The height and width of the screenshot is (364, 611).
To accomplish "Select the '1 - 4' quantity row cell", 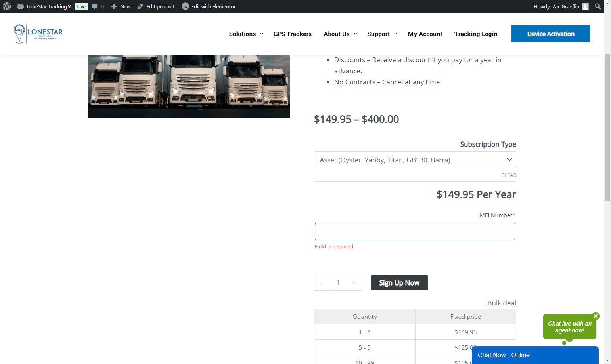I will [x=365, y=332].
